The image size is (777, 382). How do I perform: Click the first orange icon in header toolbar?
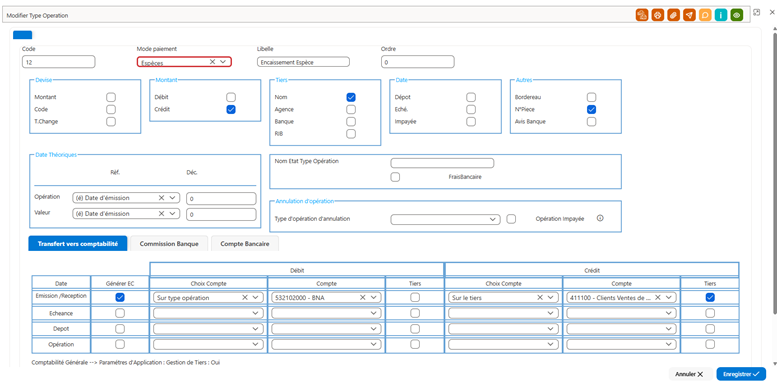click(642, 15)
